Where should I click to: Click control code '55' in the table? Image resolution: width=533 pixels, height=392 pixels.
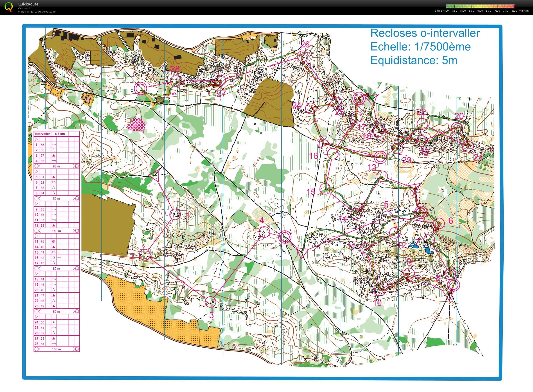[x=42, y=145]
